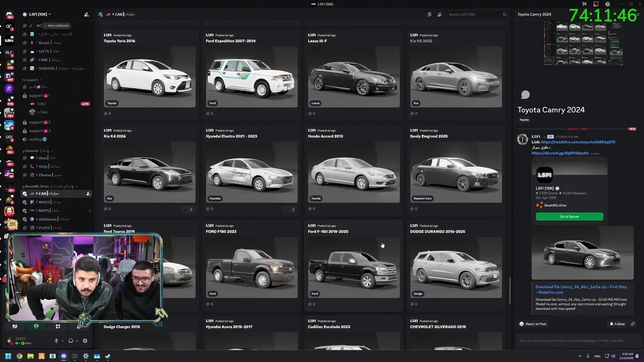
Task: Open the Photos text channel
Action: click(x=55, y=175)
